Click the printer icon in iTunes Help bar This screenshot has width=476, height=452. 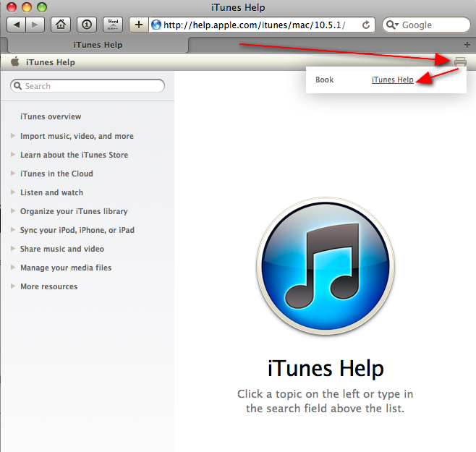coord(460,61)
